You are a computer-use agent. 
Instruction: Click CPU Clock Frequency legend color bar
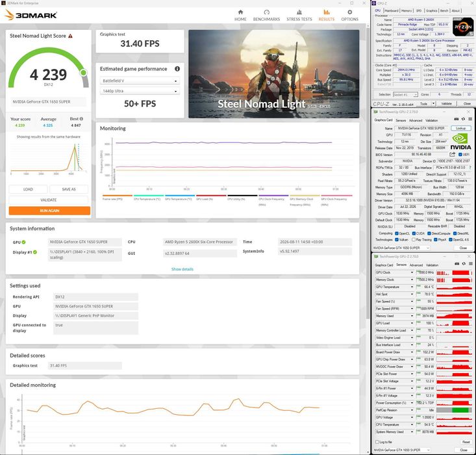coord(273,196)
